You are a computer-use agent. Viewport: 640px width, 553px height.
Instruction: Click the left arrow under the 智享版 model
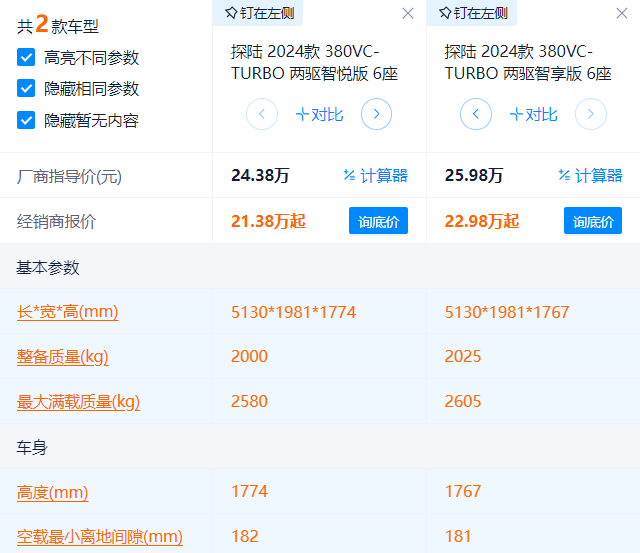476,114
